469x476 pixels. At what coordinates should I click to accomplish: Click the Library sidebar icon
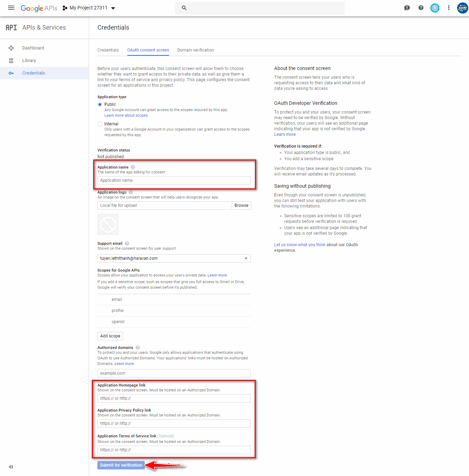[11, 61]
